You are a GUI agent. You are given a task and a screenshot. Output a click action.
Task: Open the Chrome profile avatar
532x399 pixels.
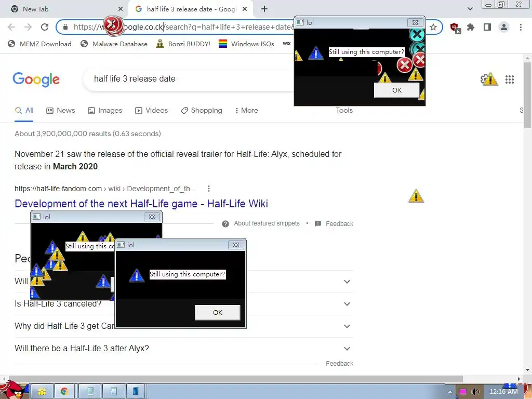pos(504,27)
